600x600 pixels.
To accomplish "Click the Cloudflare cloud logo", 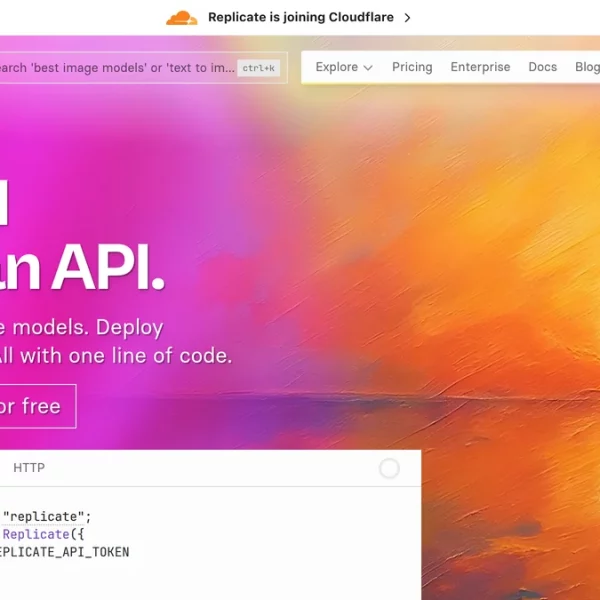I will pos(181,17).
